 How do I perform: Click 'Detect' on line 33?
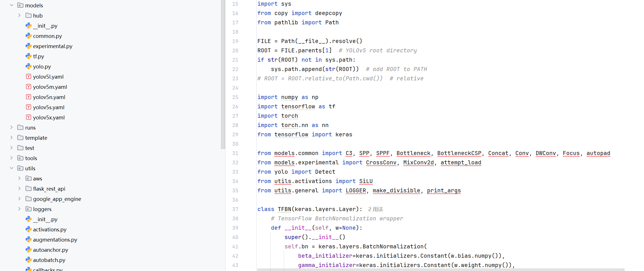325,172
